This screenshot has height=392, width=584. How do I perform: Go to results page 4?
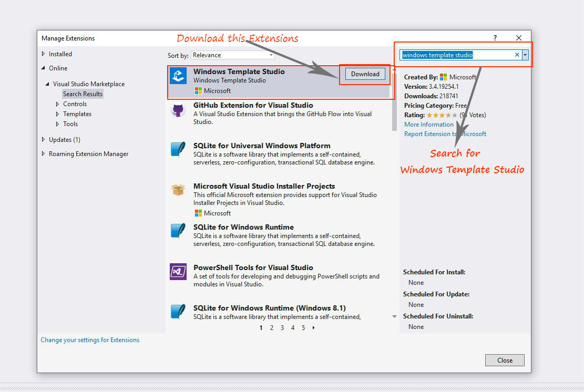pos(293,328)
